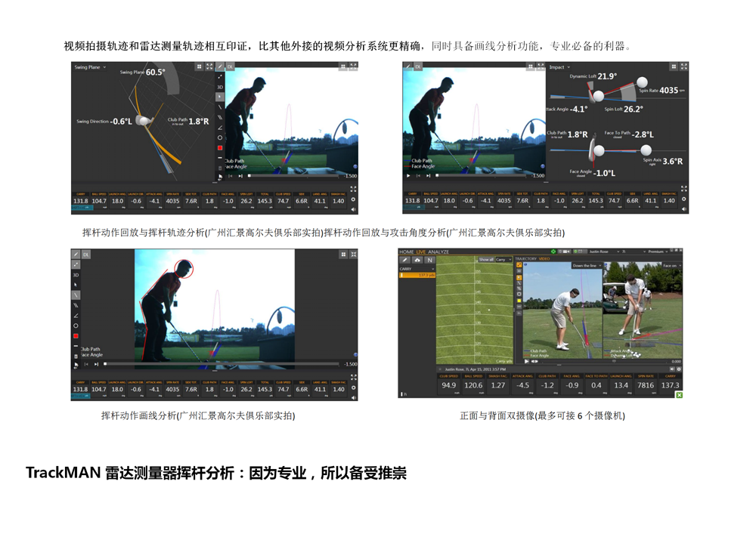
Task: Choose the circle tool in Swing Plane screenshot
Action: (x=220, y=137)
